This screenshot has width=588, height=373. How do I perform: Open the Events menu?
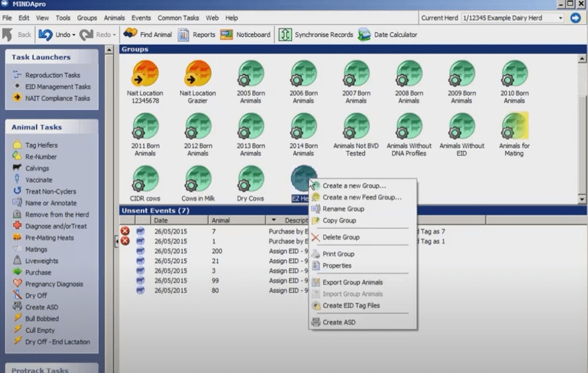(x=141, y=18)
